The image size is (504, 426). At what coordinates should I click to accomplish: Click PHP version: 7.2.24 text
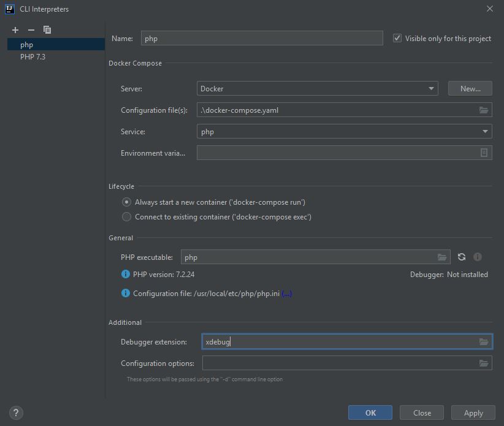164,275
